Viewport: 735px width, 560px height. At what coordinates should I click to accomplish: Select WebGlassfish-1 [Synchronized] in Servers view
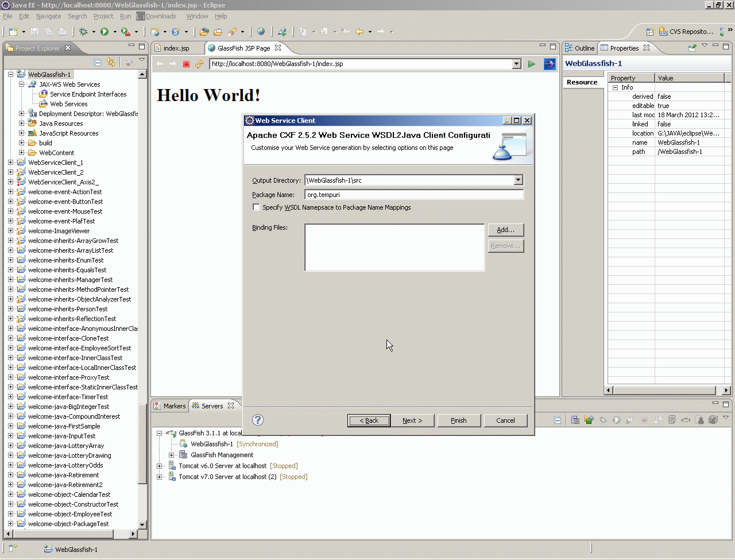click(x=234, y=444)
